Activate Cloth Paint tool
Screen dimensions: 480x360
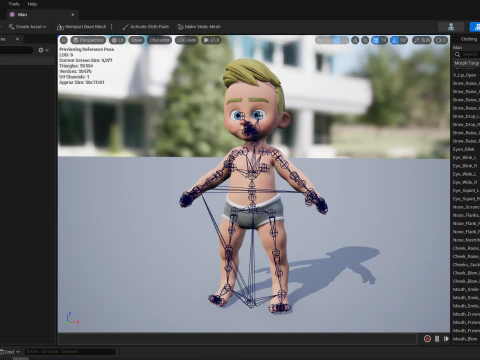click(x=146, y=27)
